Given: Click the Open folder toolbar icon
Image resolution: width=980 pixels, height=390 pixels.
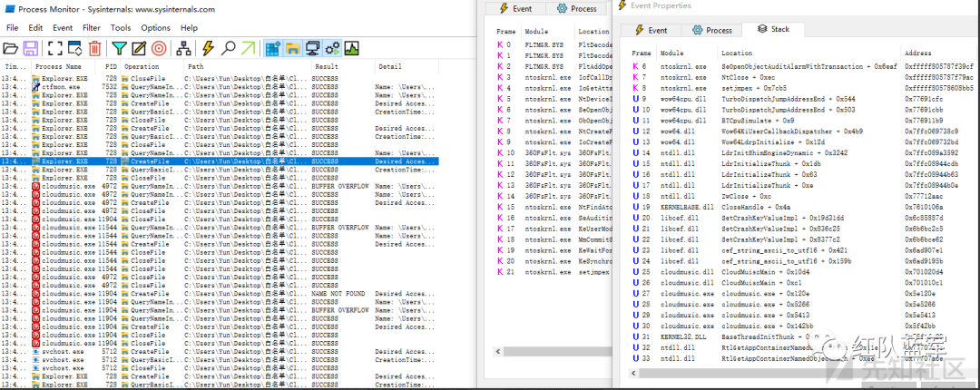Looking at the screenshot, I should 11,47.
